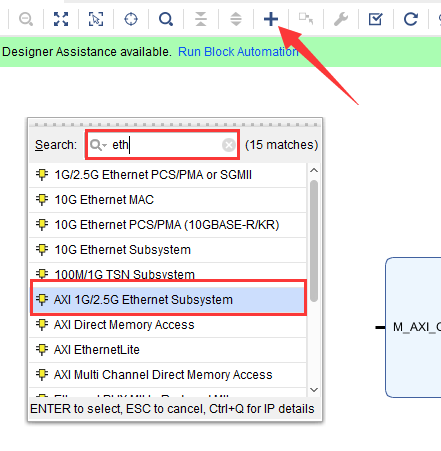Open the wrench customization icon

point(341,19)
